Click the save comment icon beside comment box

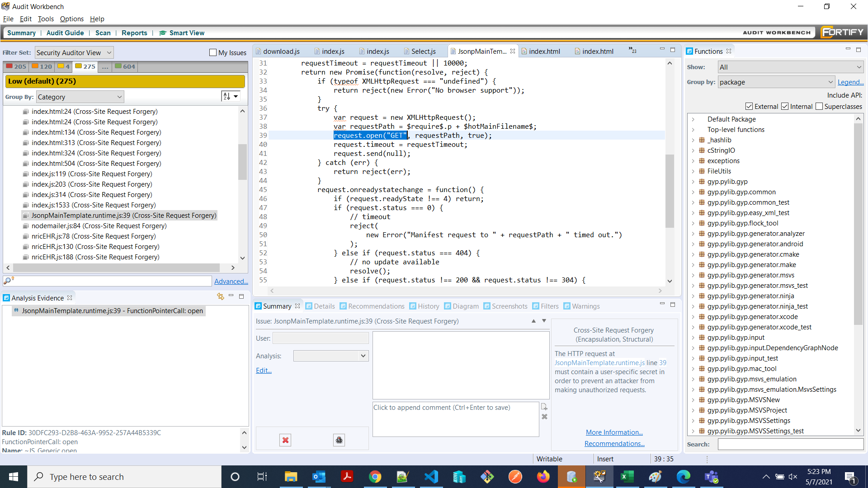544,407
